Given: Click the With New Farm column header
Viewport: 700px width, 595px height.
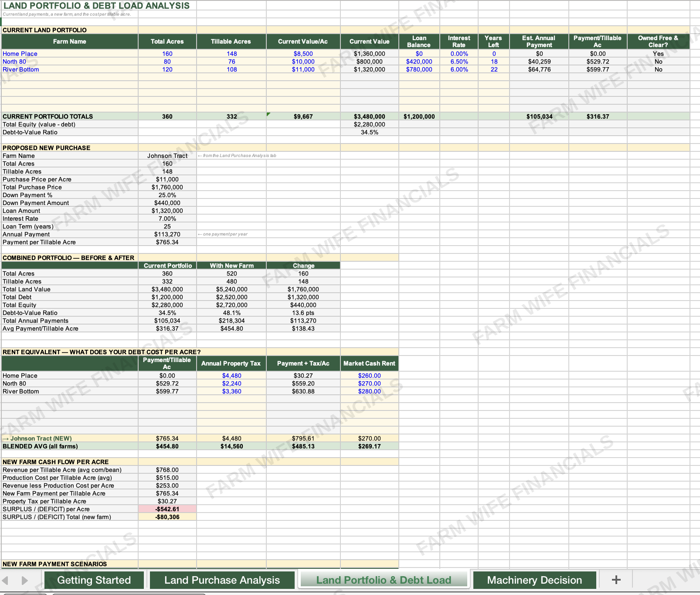Looking at the screenshot, I should (x=231, y=265).
